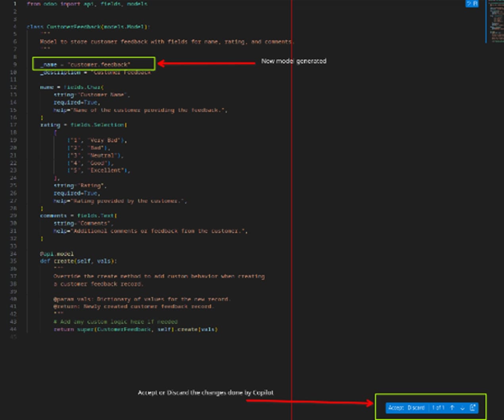Discard the Copilot changes
This screenshot has height=420, width=504.
416,408
